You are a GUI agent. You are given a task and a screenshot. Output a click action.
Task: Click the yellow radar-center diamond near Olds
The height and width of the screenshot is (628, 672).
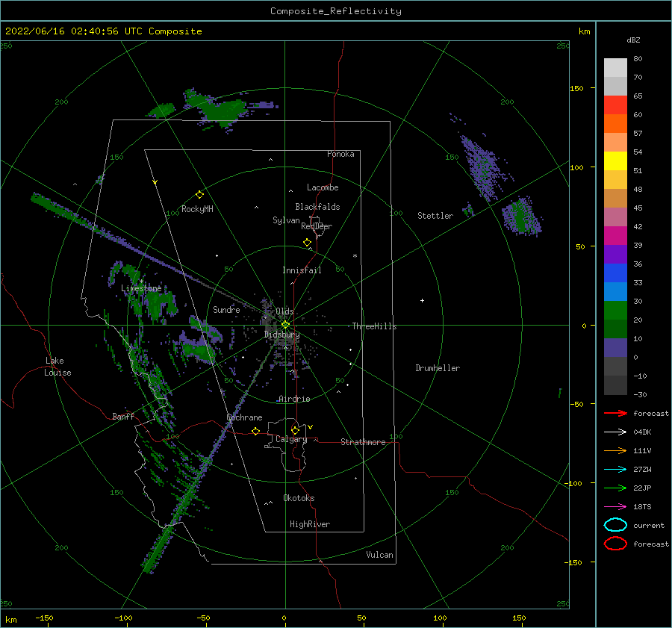(285, 325)
